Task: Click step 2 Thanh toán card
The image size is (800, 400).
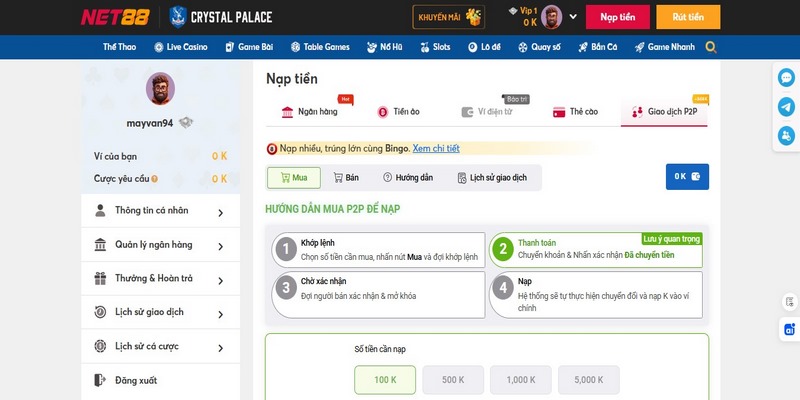Action: pos(596,249)
